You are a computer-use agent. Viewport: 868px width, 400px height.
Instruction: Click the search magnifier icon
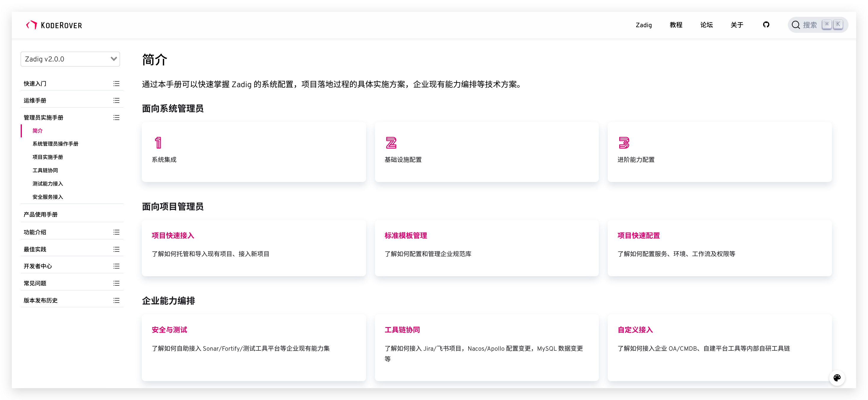(x=796, y=25)
